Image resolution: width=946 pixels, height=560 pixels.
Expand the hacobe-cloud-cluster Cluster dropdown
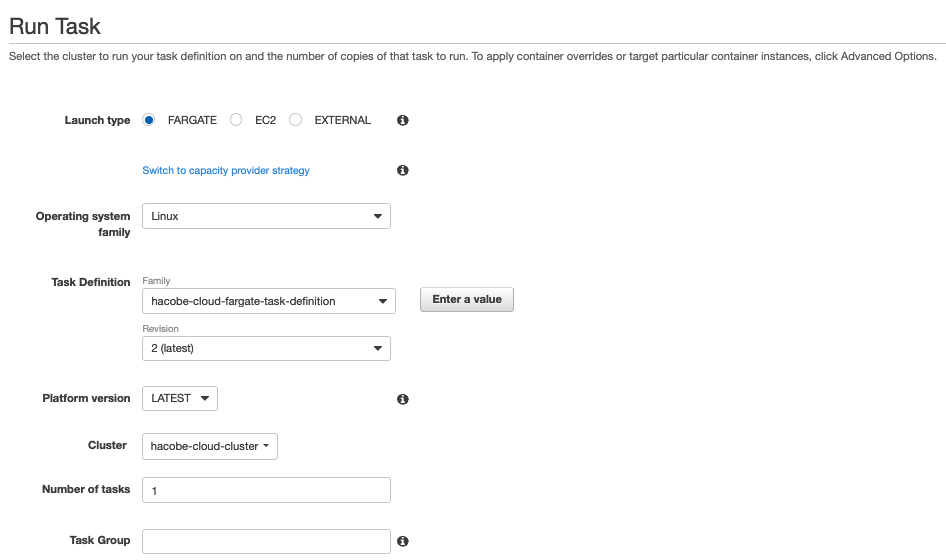point(210,446)
